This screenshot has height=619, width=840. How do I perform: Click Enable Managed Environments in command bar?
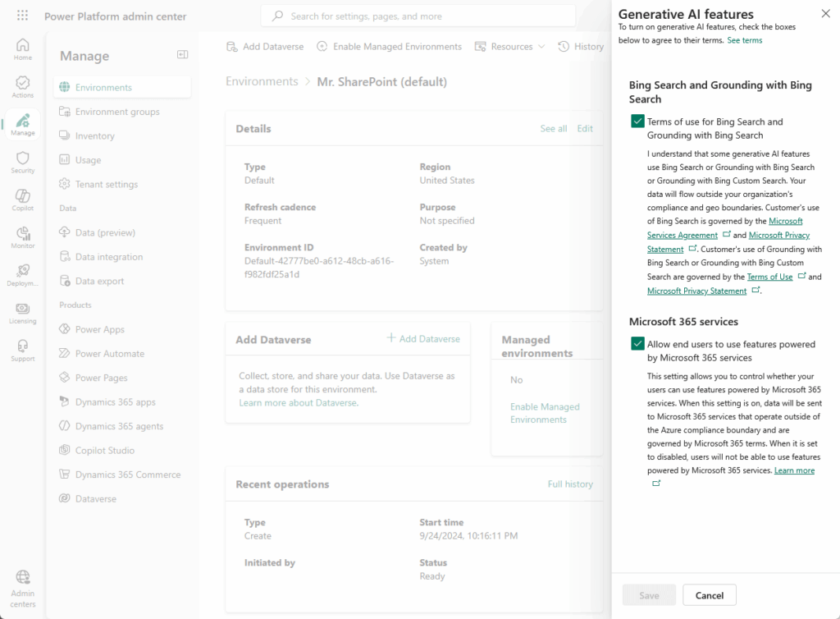[389, 47]
